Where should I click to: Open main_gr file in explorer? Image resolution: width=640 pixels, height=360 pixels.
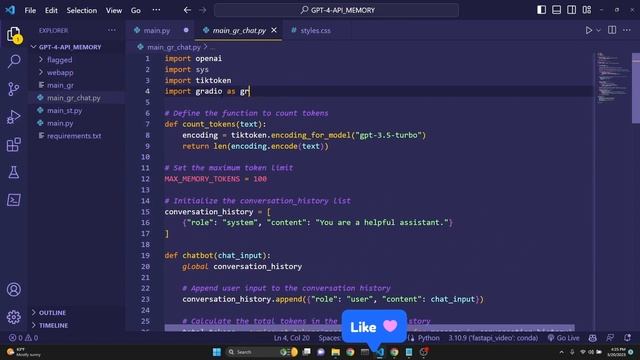(x=60, y=85)
